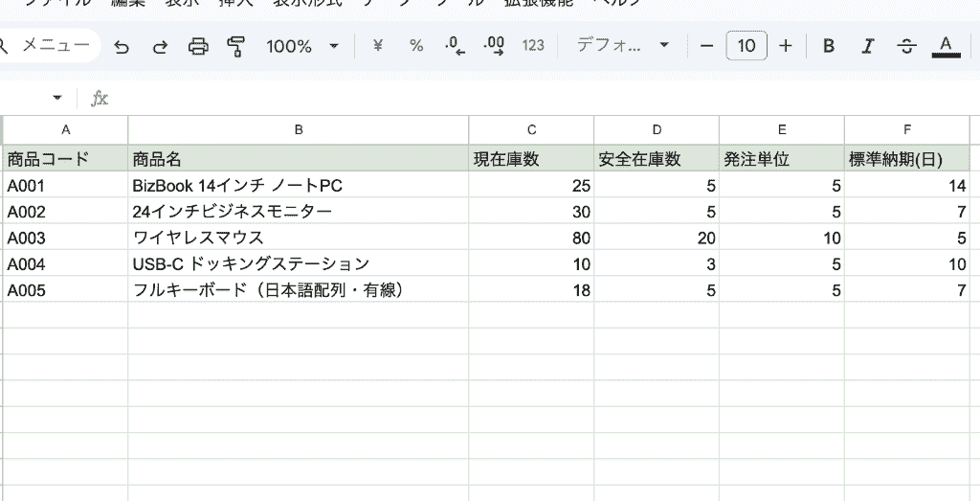Image resolution: width=980 pixels, height=501 pixels.
Task: Click the print icon
Action: click(198, 46)
